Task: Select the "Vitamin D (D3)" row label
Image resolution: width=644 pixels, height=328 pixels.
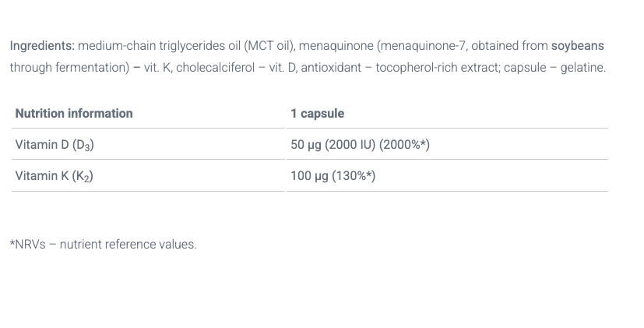Action: 55,145
